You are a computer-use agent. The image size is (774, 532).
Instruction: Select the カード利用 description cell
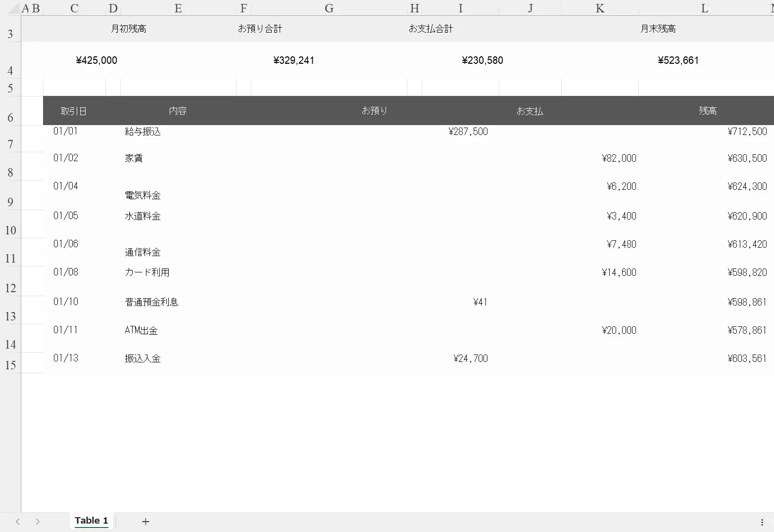(x=147, y=272)
